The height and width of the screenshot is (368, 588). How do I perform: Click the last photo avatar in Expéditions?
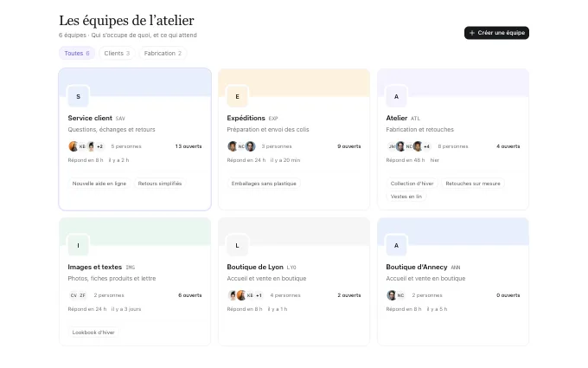250,146
